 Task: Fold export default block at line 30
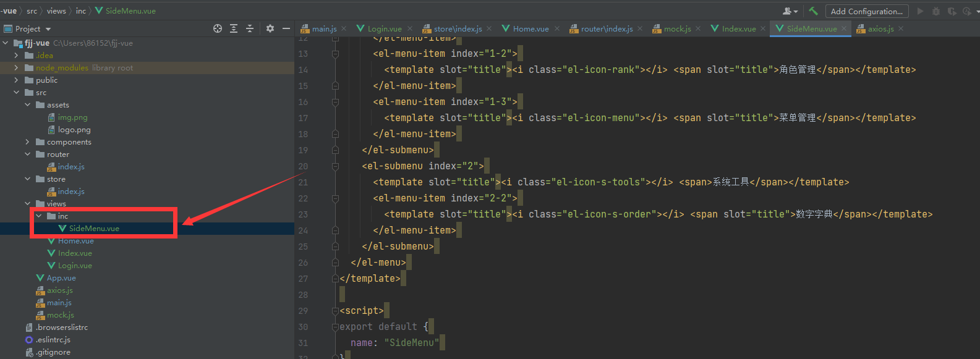point(335,327)
